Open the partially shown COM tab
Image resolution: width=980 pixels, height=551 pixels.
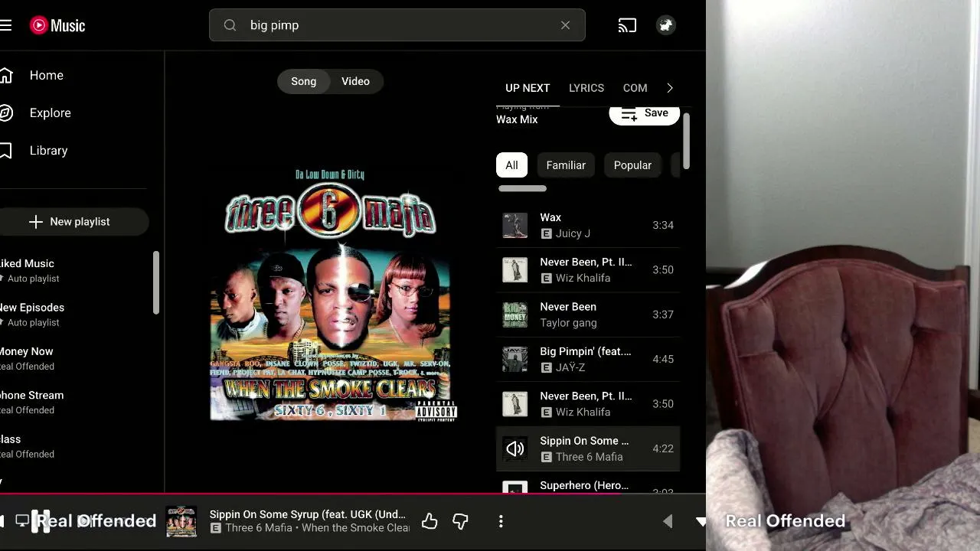click(635, 88)
